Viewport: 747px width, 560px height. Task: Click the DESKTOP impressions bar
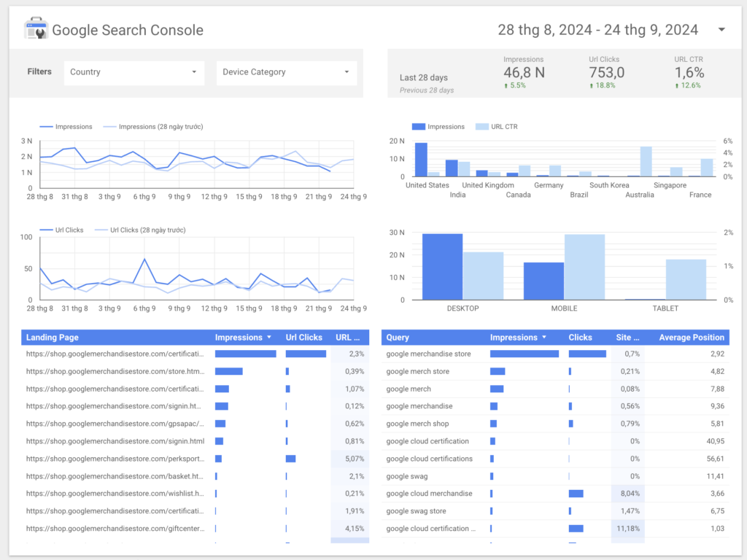pyautogui.click(x=442, y=267)
